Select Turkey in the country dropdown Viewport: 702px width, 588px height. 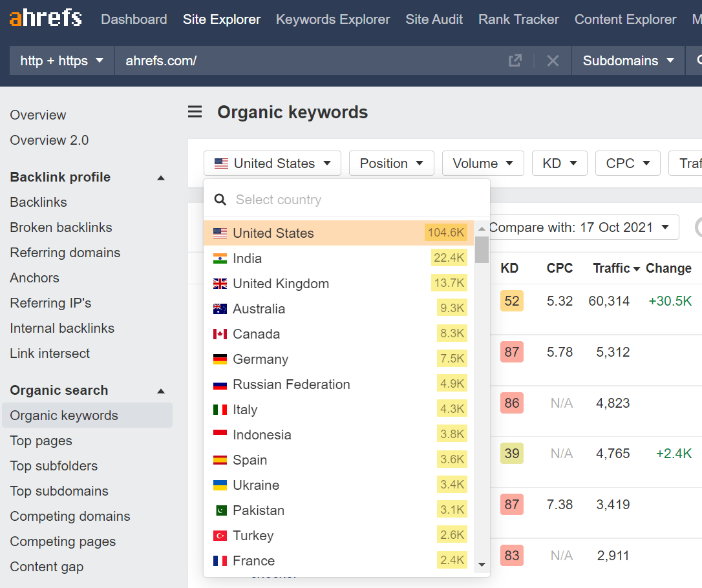[x=253, y=536]
